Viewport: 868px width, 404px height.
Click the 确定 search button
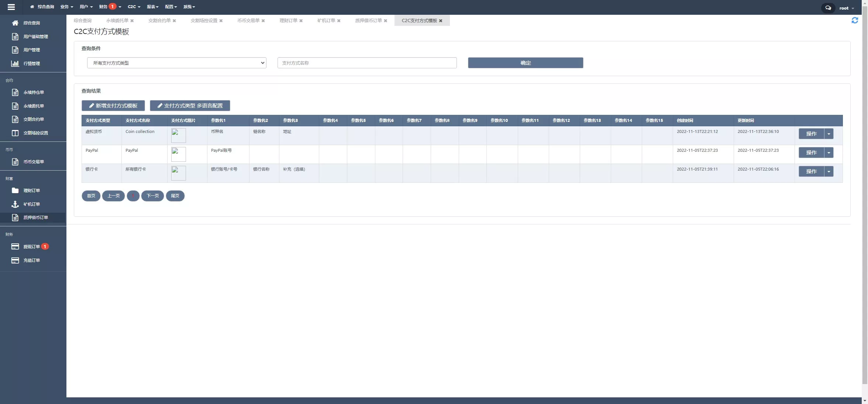[x=526, y=63]
